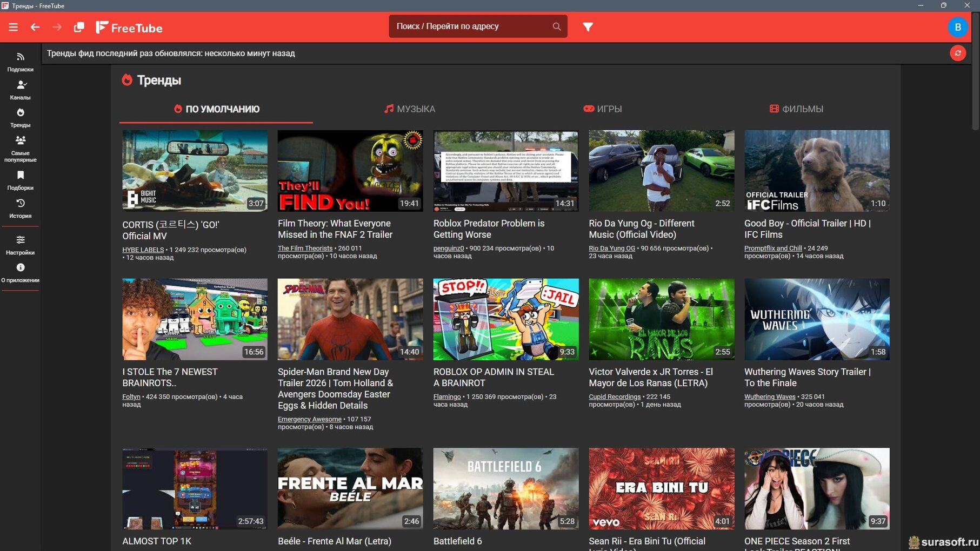This screenshot has width=980, height=551.
Task: Open О приложении in the sidebar
Action: [20, 272]
